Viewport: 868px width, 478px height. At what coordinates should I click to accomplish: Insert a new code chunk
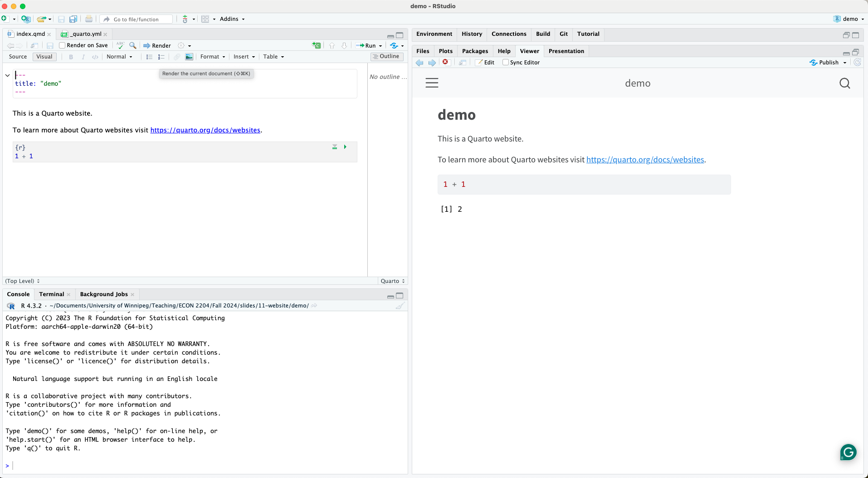316,45
